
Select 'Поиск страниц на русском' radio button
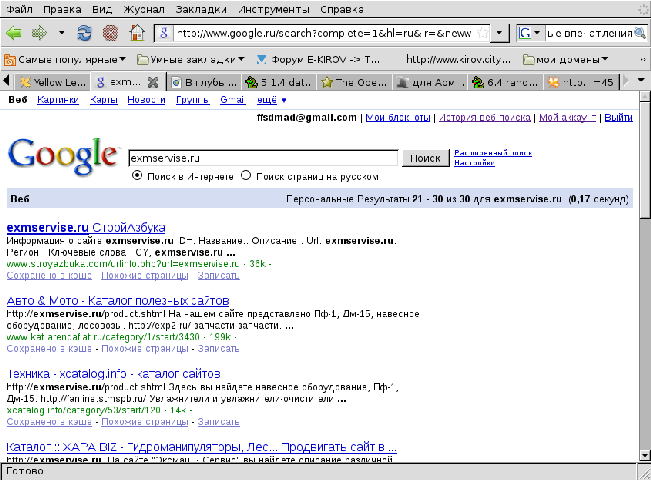point(246,175)
